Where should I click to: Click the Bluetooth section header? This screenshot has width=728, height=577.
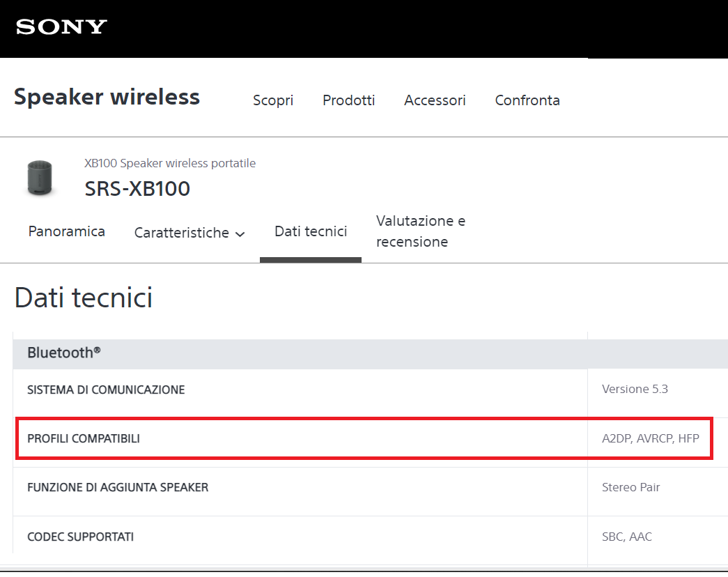64,353
